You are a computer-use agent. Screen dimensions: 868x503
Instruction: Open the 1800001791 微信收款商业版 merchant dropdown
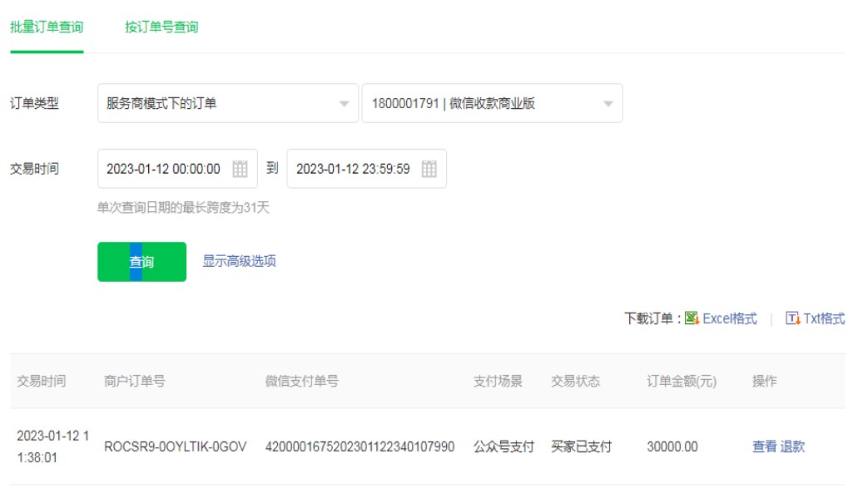pos(491,104)
